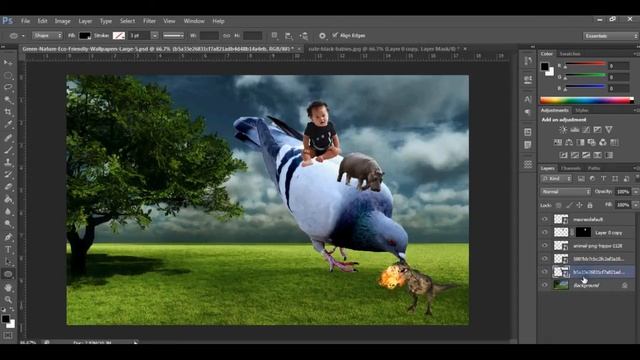Select the Blur tool

tap(8, 211)
